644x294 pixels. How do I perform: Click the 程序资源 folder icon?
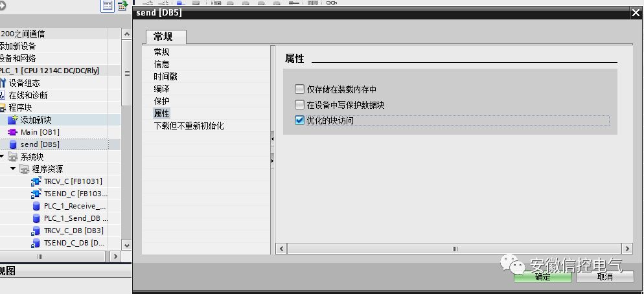[24, 169]
